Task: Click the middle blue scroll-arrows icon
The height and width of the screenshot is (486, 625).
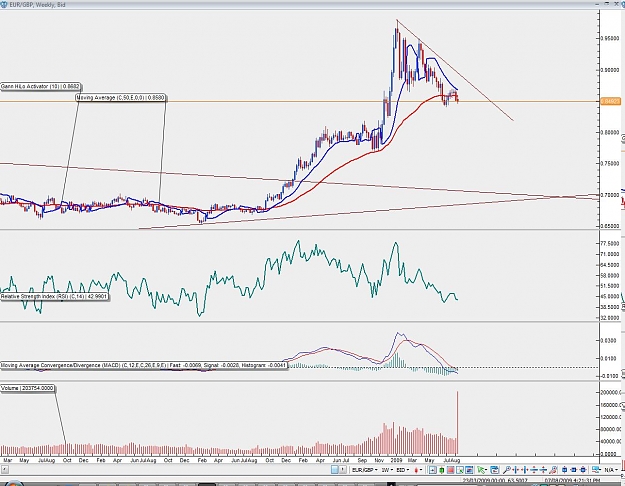Action: click(574, 470)
